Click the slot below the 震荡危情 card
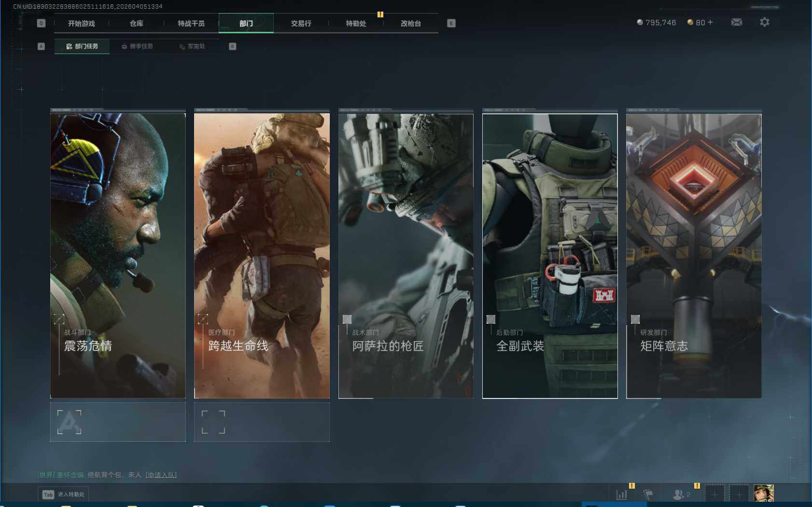 118,422
